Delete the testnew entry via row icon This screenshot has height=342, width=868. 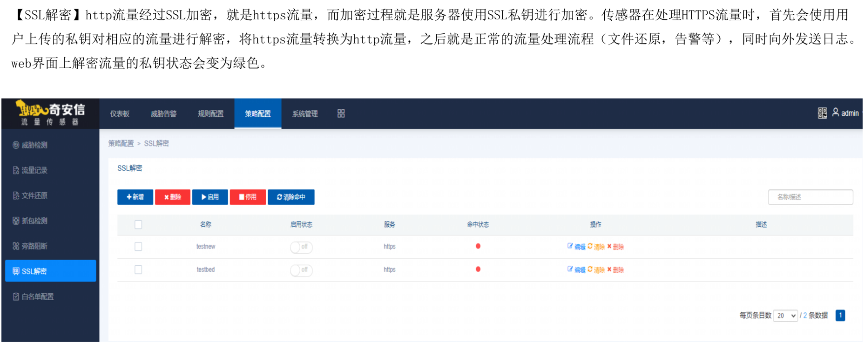pyautogui.click(x=610, y=246)
